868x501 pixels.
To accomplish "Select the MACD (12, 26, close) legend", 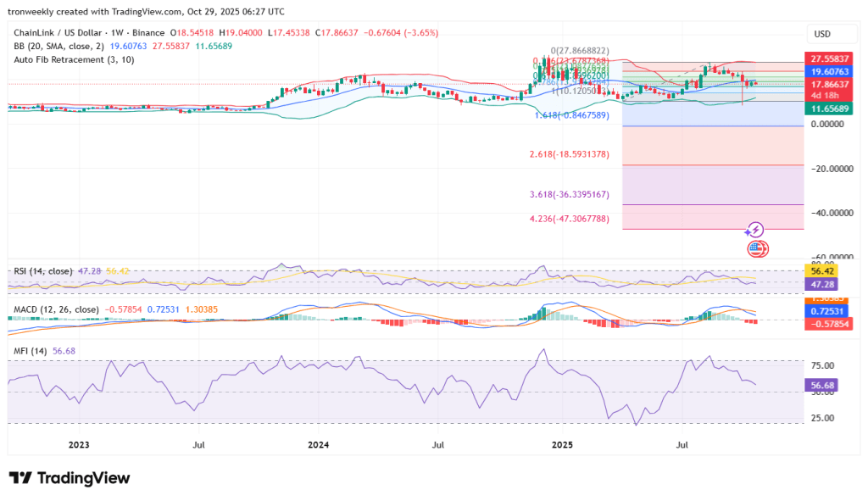I will pyautogui.click(x=56, y=309).
